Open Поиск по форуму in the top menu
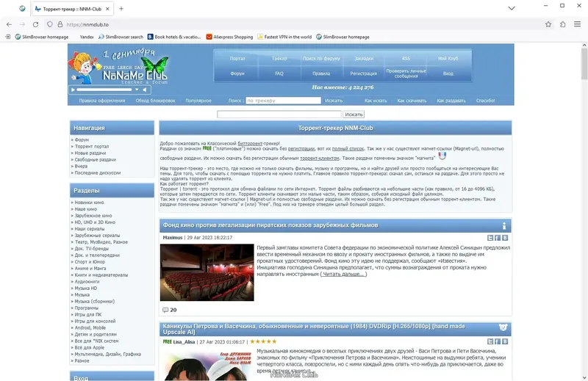 (x=321, y=59)
